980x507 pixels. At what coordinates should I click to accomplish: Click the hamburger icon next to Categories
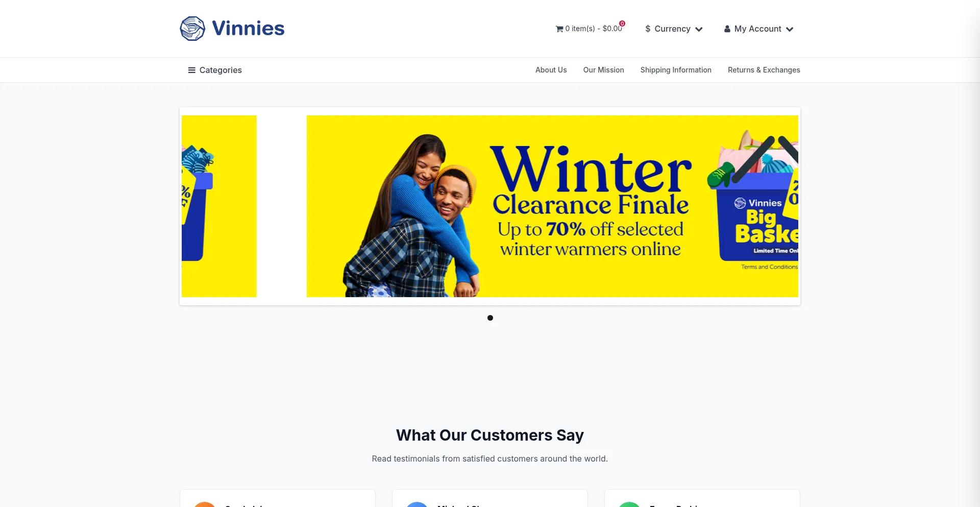pyautogui.click(x=192, y=70)
